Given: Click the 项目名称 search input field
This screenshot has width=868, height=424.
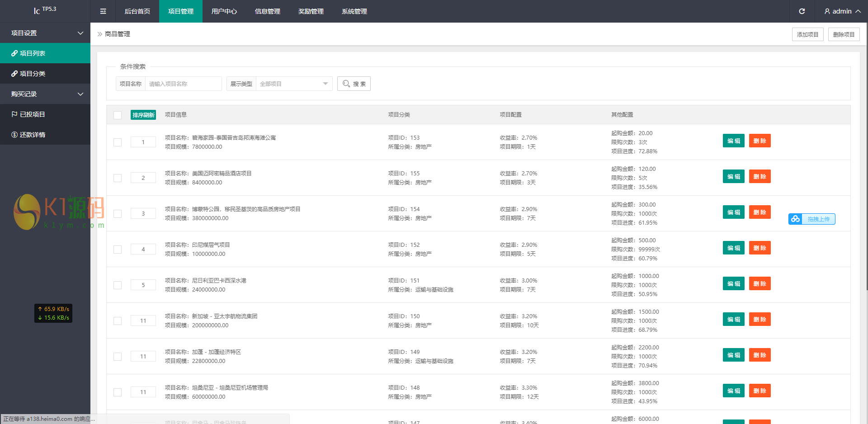Looking at the screenshot, I should 183,84.
